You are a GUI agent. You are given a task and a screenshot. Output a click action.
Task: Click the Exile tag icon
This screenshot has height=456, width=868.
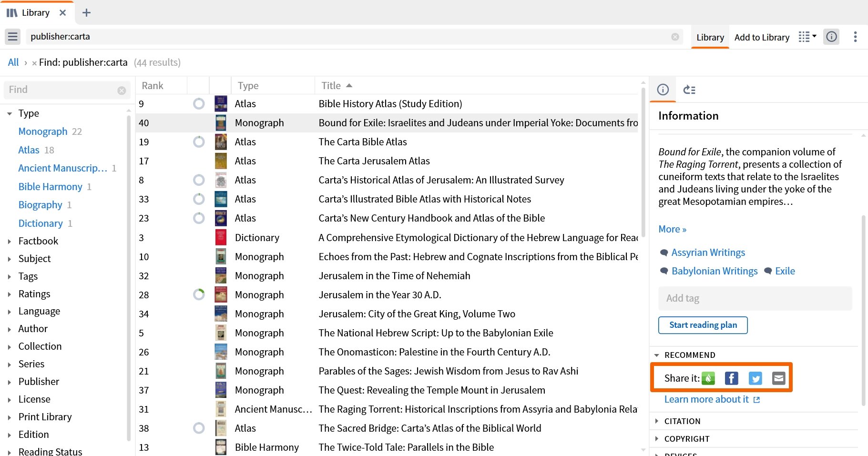tap(768, 271)
